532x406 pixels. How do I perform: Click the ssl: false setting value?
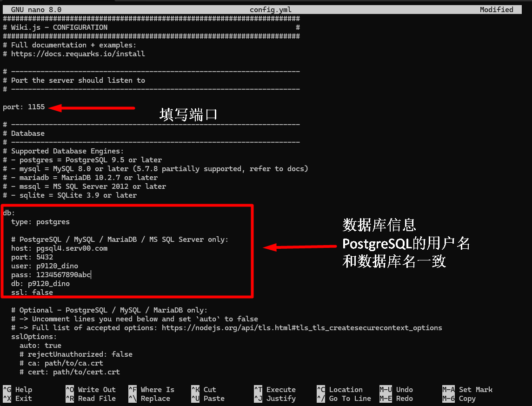click(42, 293)
